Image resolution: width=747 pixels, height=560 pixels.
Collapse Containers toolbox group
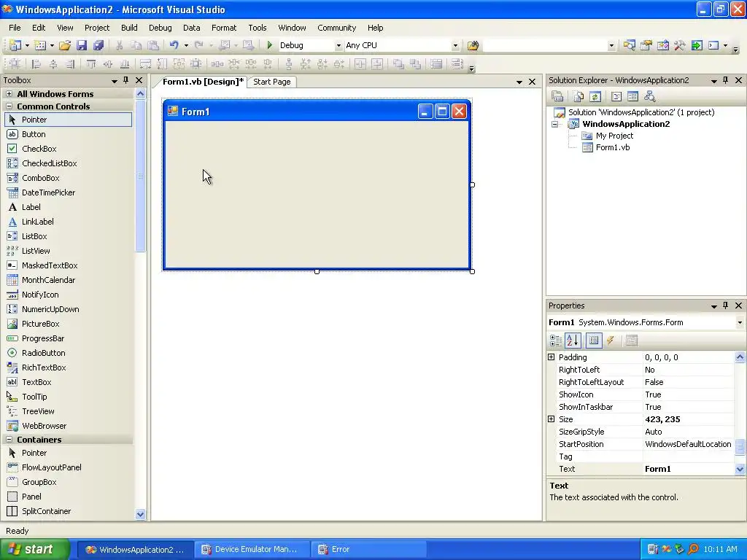click(9, 440)
